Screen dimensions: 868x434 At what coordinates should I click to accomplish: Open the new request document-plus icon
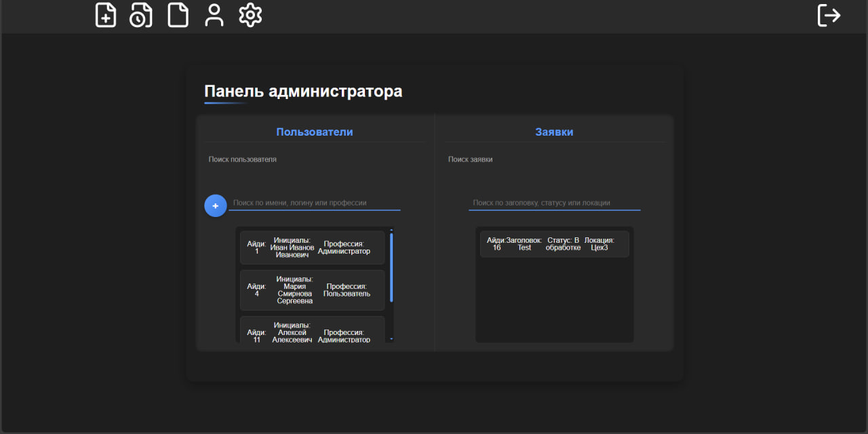[x=106, y=15]
